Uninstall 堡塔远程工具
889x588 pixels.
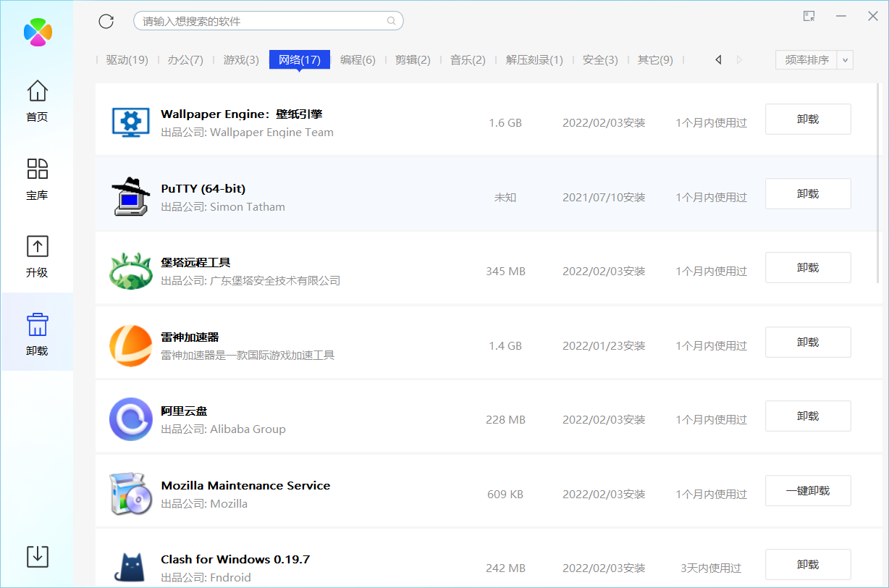click(x=808, y=268)
